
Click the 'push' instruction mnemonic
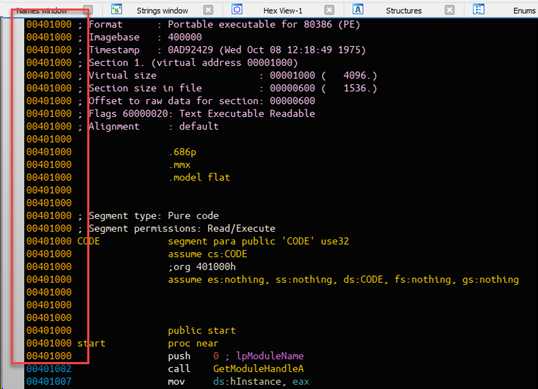point(179,356)
